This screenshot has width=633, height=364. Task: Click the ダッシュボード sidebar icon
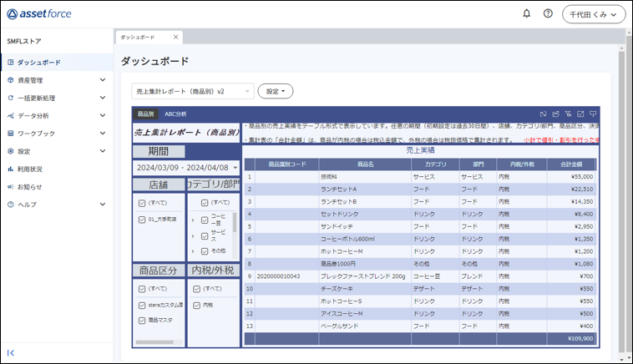11,63
